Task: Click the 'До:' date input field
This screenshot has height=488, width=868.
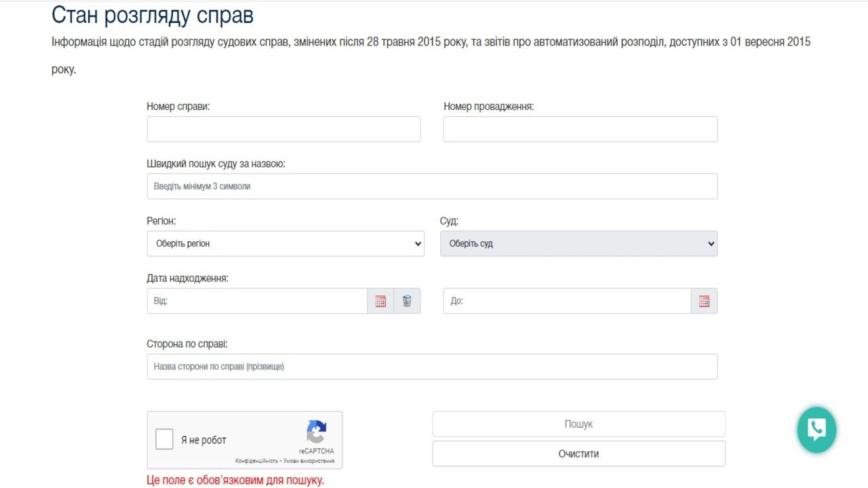Action: pos(567,301)
